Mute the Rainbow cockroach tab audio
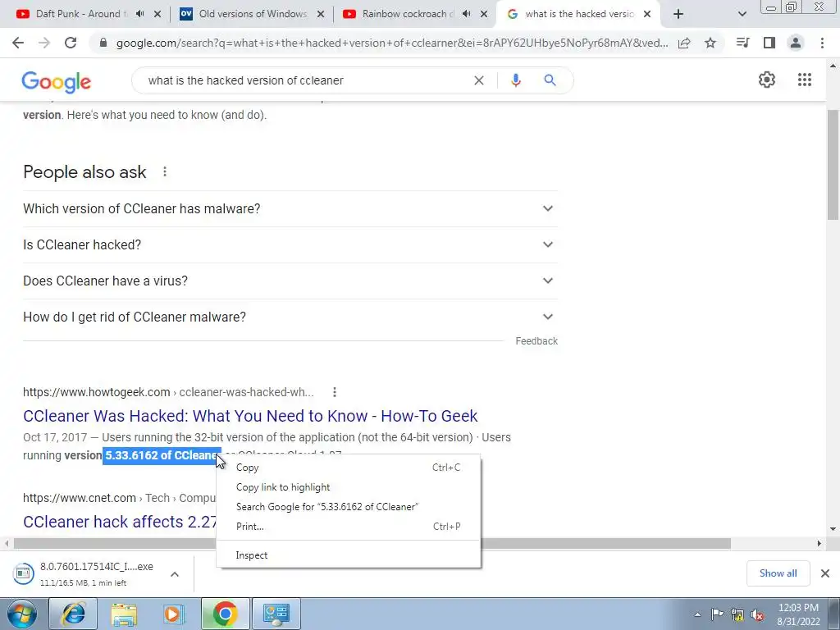This screenshot has width=840, height=630. [x=467, y=14]
